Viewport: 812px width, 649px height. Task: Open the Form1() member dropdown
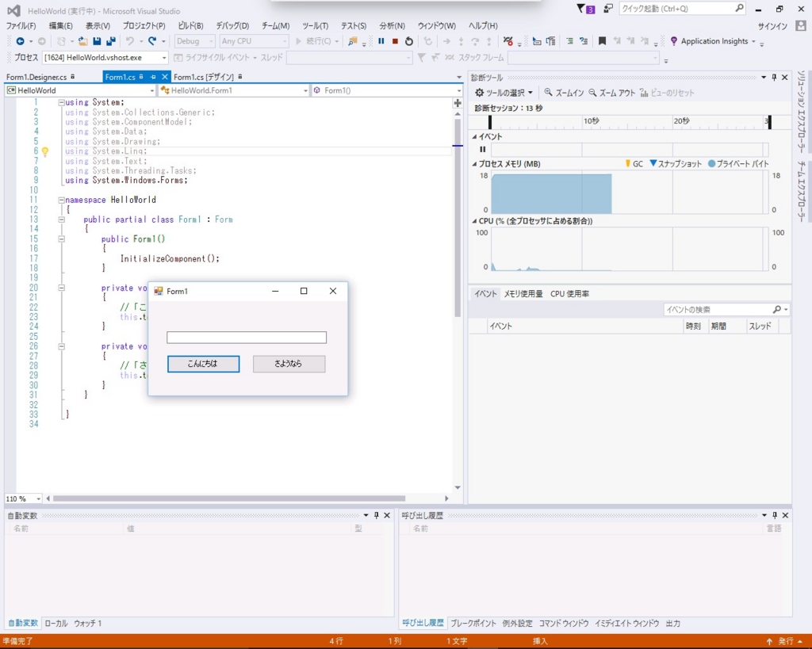[x=459, y=90]
